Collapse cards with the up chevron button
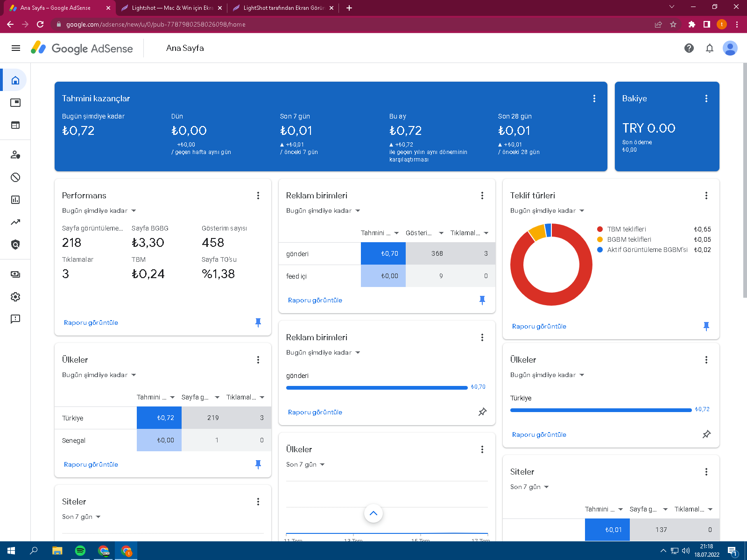 tap(373, 513)
